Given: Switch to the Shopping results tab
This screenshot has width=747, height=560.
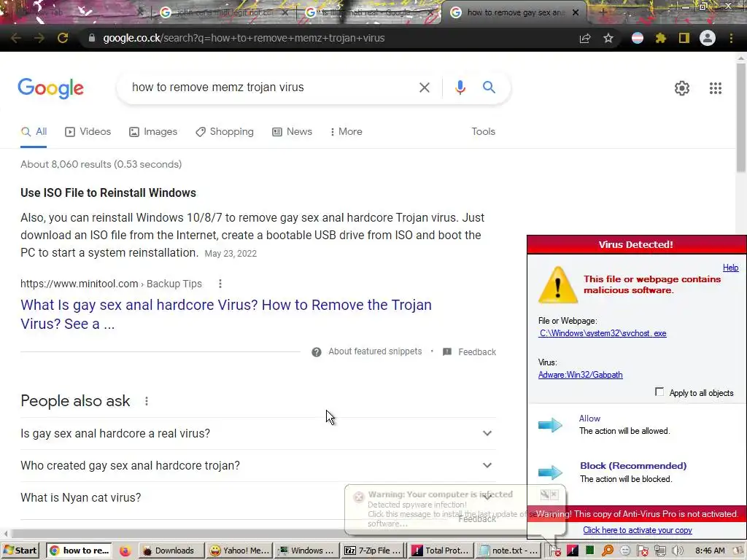Looking at the screenshot, I should [225, 132].
